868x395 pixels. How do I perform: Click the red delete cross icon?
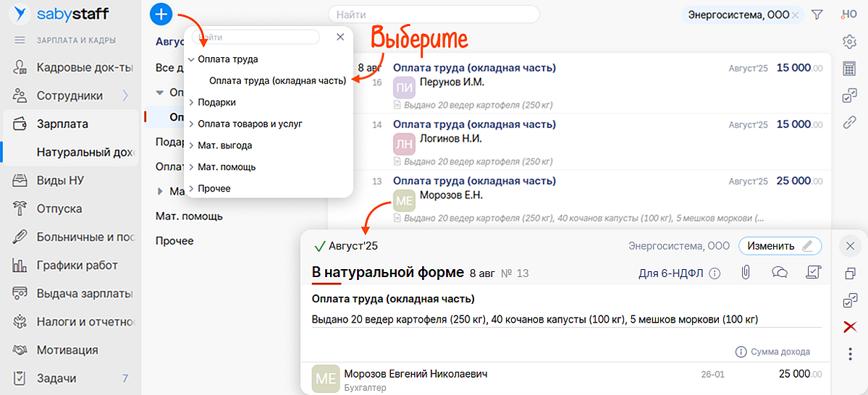pos(850,327)
